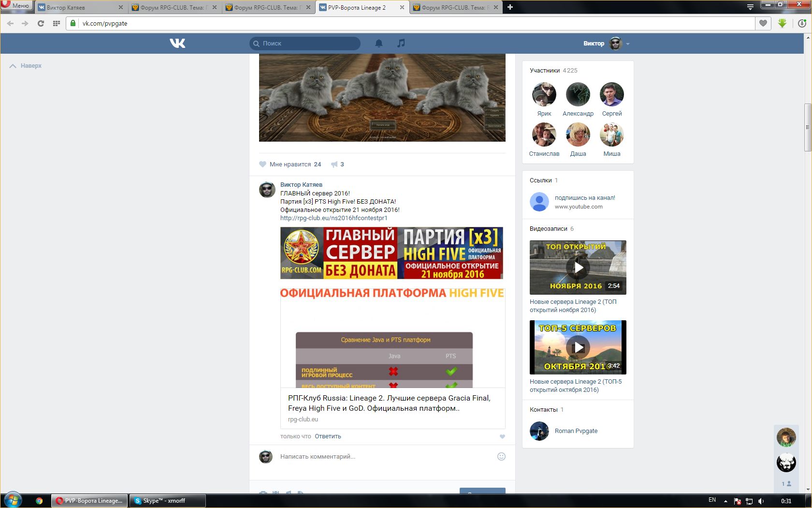Open the three cats post image
This screenshot has height=508, width=812.
click(382, 98)
